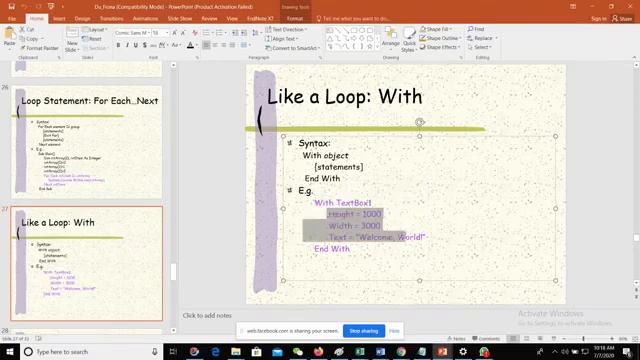Activate the Format Painter tool
This screenshot has height=360, width=640.
tap(39, 48)
